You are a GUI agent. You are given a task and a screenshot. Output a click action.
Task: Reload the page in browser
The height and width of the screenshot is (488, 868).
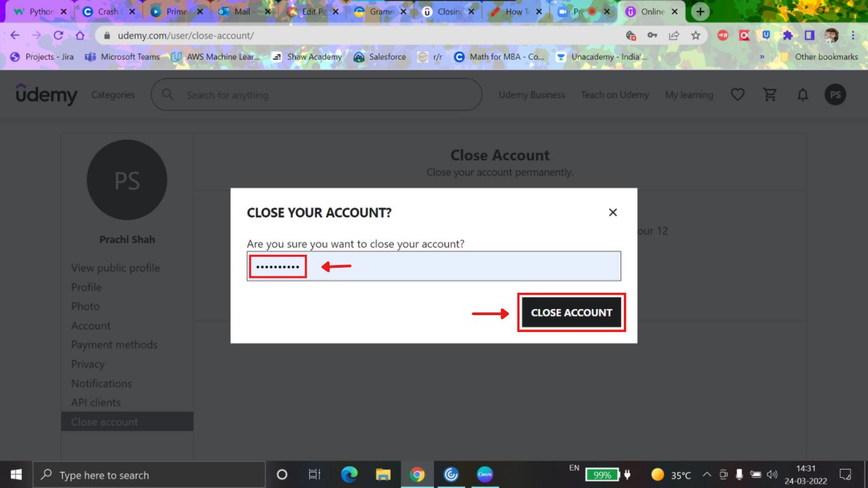coord(58,35)
